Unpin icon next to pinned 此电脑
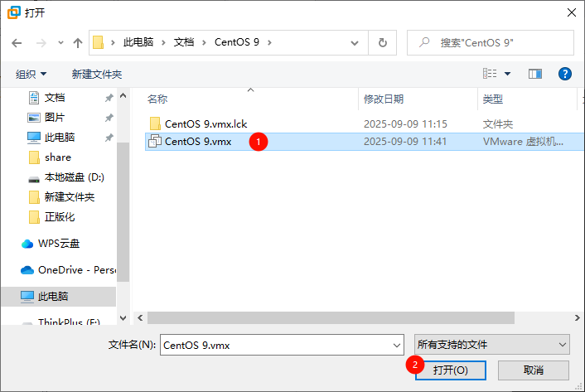Viewport: 585px width, 392px height. pyautogui.click(x=109, y=138)
